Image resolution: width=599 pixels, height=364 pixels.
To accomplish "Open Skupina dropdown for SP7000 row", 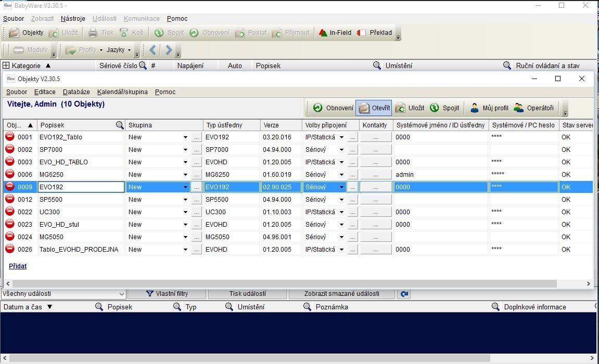I will 185,150.
